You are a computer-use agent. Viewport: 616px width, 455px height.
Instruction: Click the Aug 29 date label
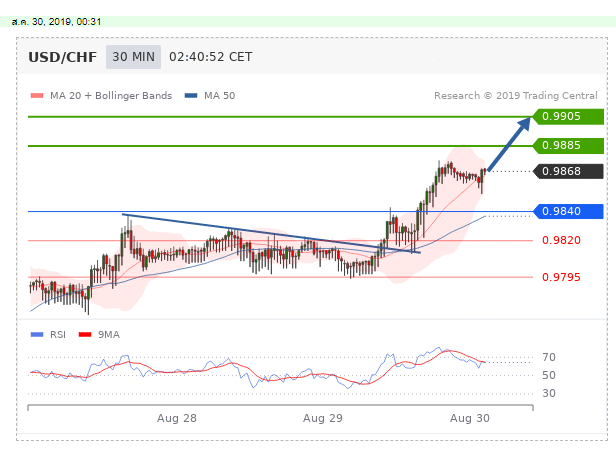tap(323, 418)
